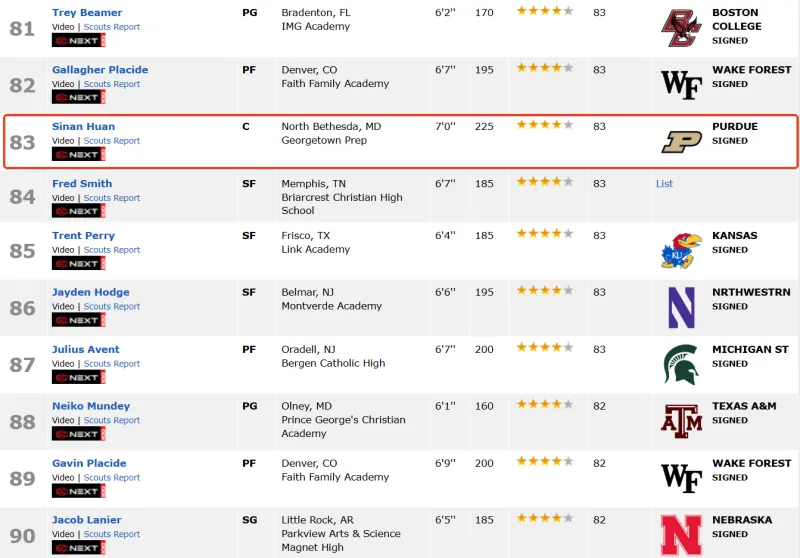This screenshot has height=558, width=800.
Task: Click Wake Forest logo in Gallagher Placide row
Action: pos(681,85)
